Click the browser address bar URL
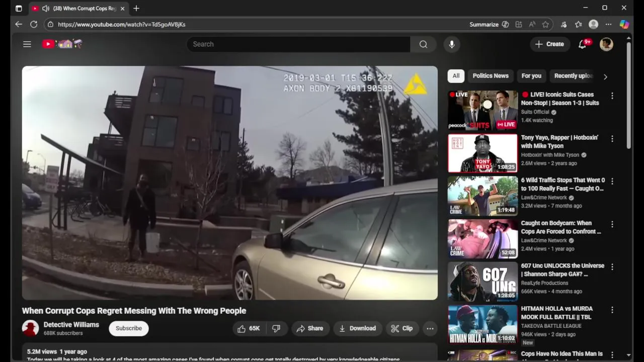This screenshot has height=362, width=644. click(x=122, y=24)
